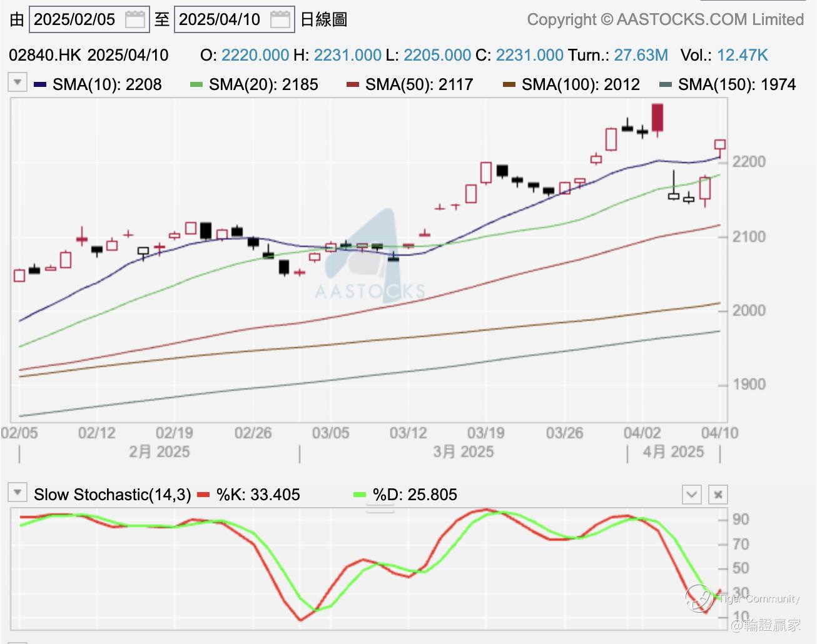
Task: Click the SMA(100) brown legend swatch
Action: [509, 84]
